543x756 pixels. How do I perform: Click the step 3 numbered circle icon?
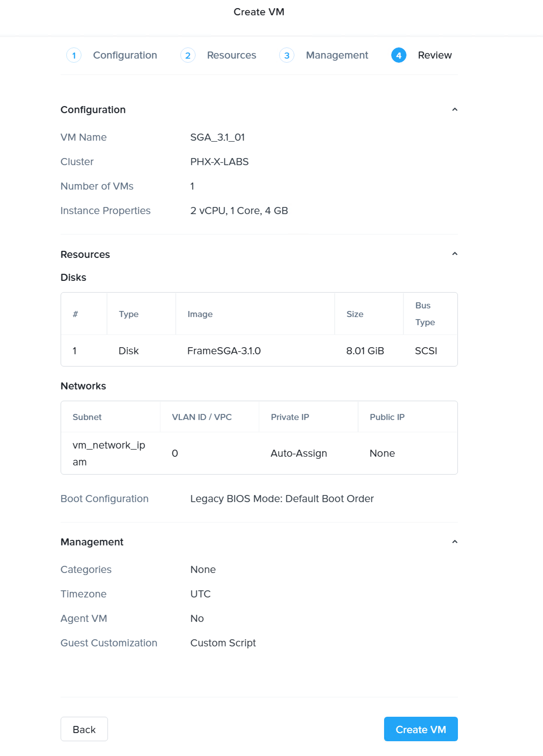(x=287, y=55)
